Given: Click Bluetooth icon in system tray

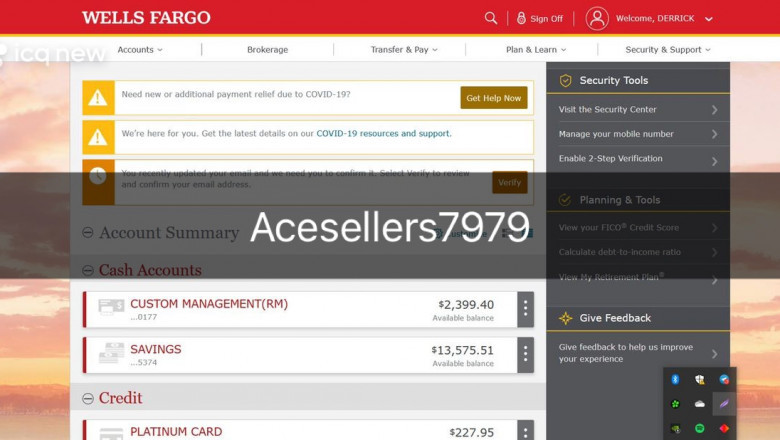Looking at the screenshot, I should click(675, 379).
